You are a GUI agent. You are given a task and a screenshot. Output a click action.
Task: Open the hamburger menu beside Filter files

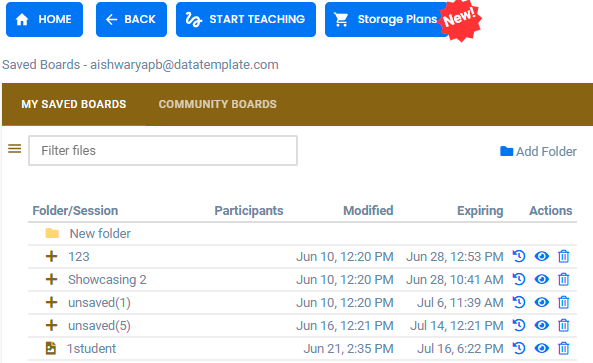tap(15, 149)
